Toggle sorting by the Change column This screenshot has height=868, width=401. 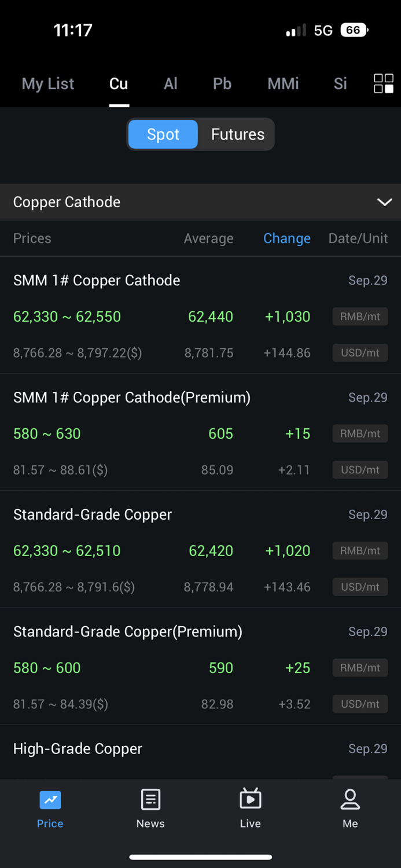287,238
